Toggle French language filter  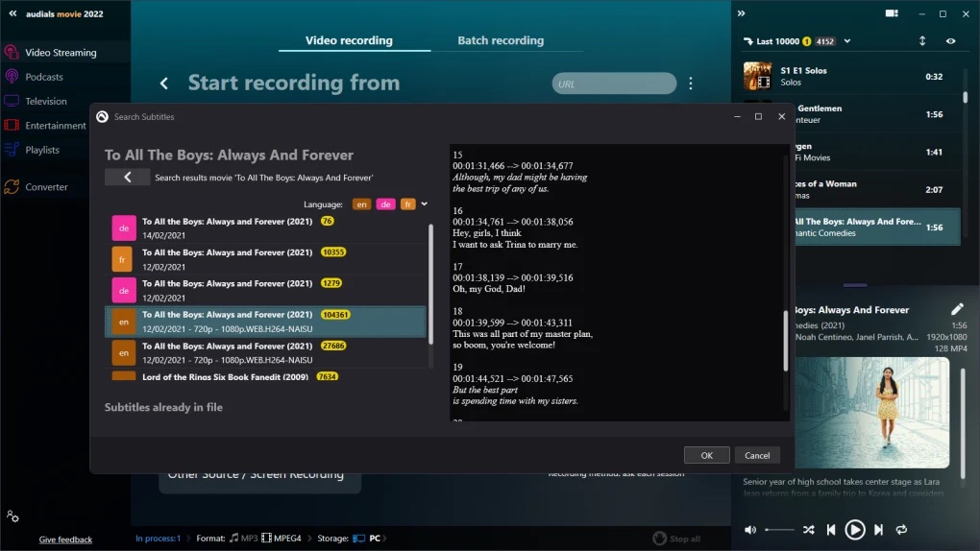[x=408, y=204]
